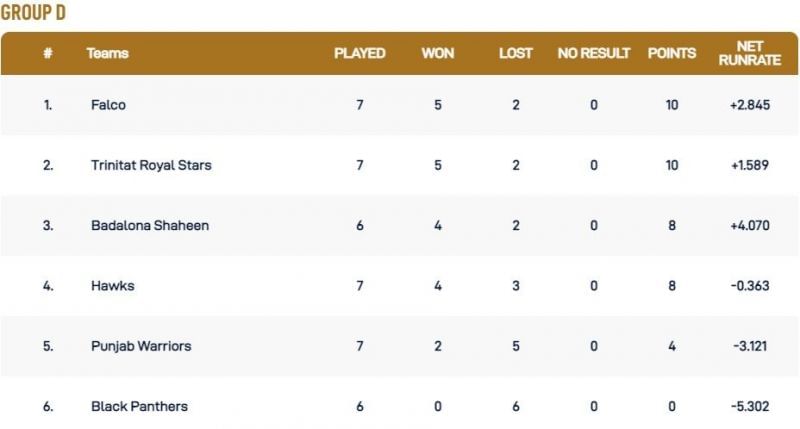800x429 pixels.
Task: Select Badalona Shaheen's +4.070 runrate value
Action: coord(749,225)
